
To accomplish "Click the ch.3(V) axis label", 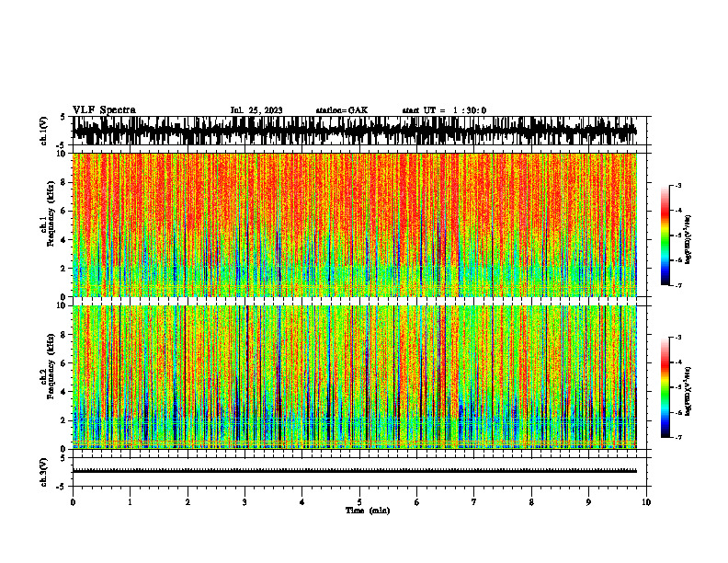I will click(x=43, y=472).
